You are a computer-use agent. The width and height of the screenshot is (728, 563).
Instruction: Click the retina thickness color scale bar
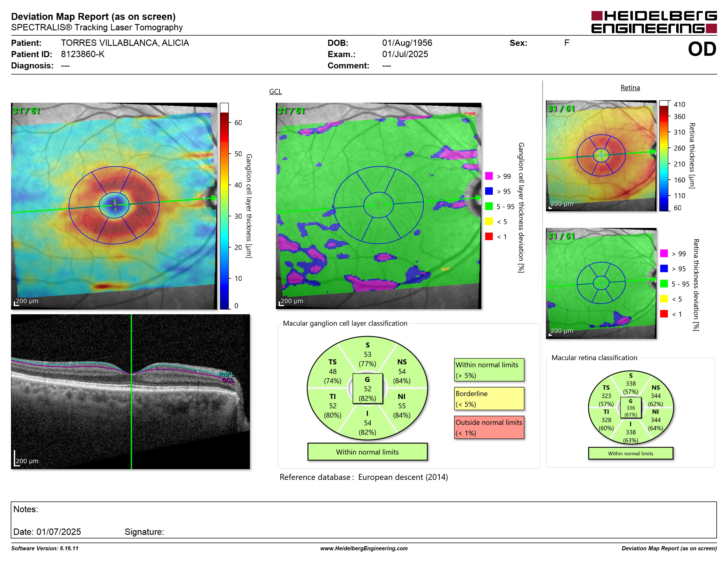[x=664, y=156]
